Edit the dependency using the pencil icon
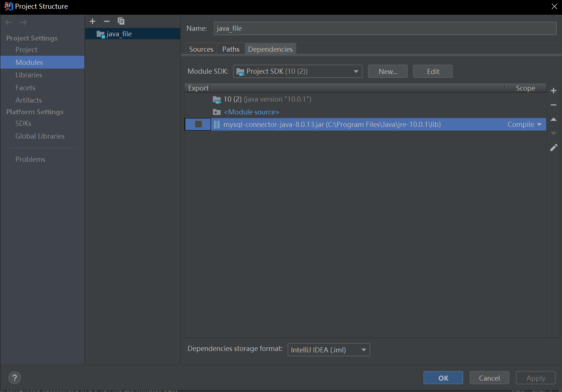 point(554,147)
